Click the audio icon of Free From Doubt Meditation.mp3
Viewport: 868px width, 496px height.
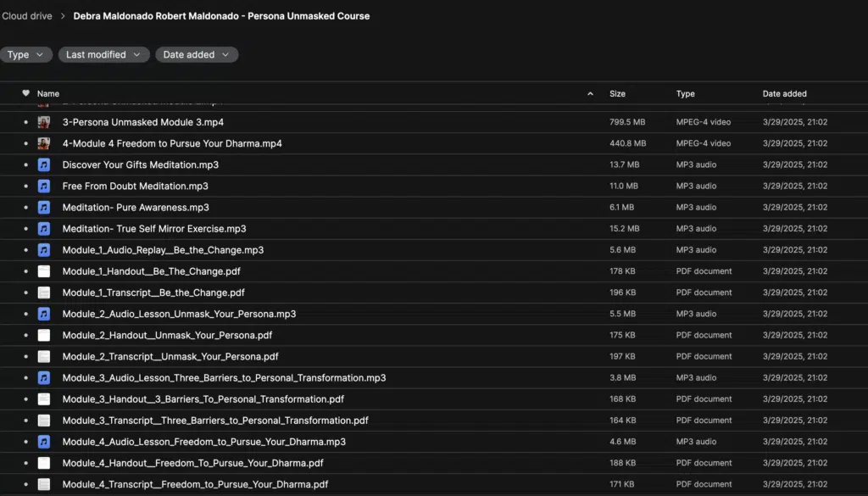click(44, 186)
